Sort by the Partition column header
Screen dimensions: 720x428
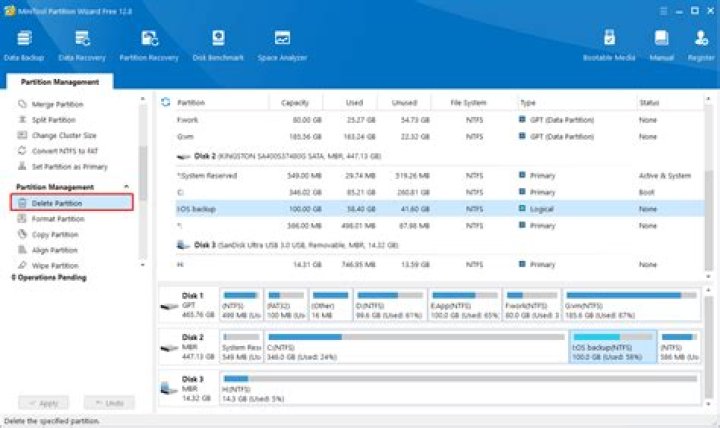(191, 102)
